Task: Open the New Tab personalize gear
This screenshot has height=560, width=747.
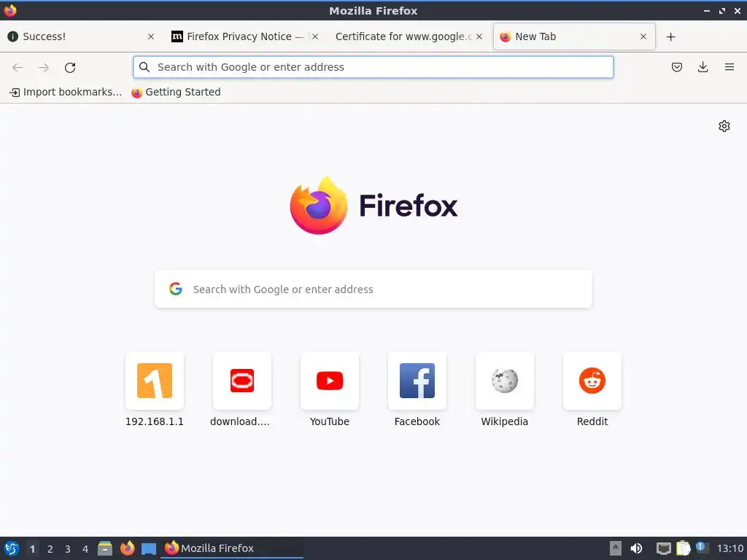Action: pos(724,126)
